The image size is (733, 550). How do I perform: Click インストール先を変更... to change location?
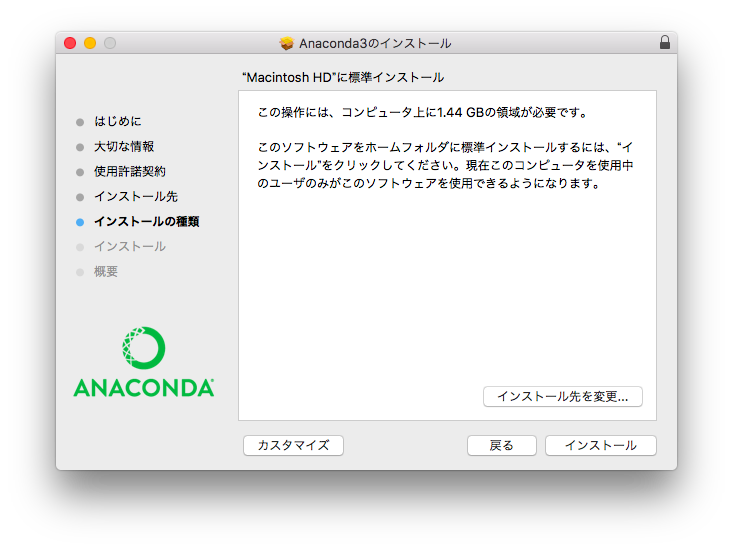click(563, 397)
